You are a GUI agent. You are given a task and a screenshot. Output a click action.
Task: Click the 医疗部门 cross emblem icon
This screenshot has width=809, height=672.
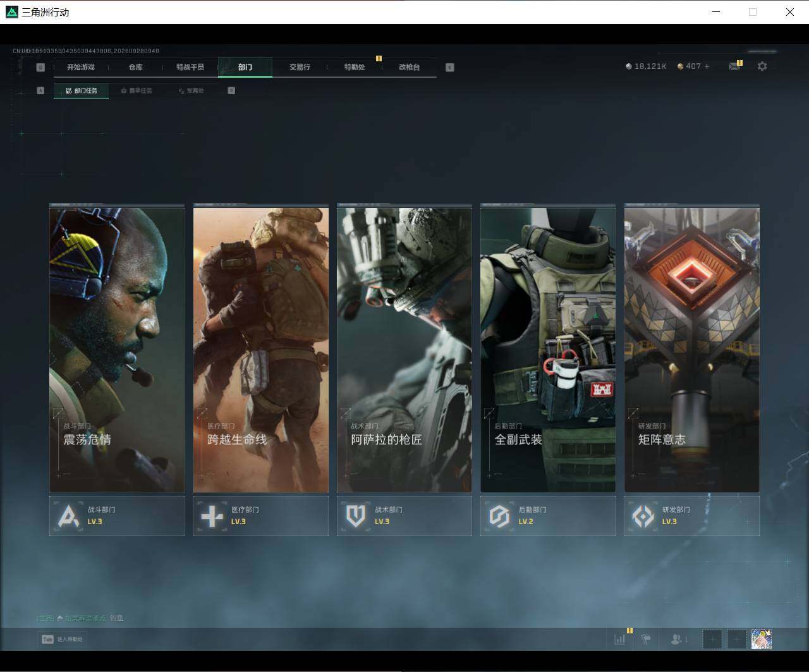[x=212, y=516]
